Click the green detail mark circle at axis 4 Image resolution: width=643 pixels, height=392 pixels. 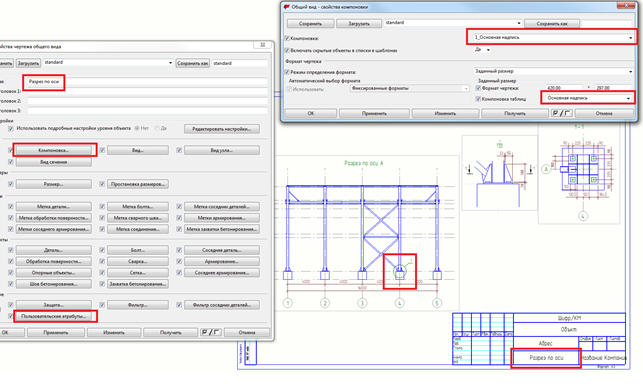[399, 271]
